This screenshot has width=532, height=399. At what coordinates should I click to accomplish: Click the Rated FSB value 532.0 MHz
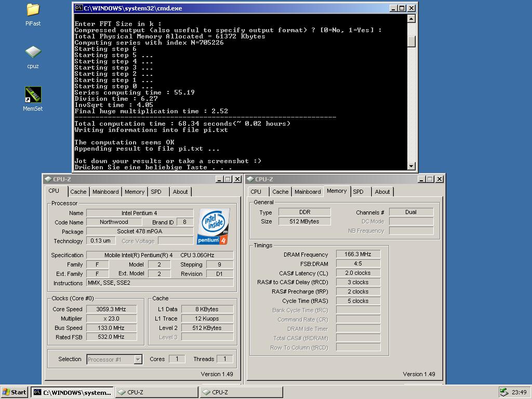[x=111, y=337]
